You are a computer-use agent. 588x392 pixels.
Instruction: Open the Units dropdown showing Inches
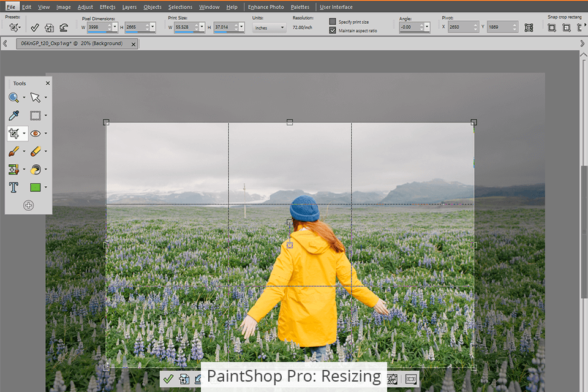[x=269, y=28]
